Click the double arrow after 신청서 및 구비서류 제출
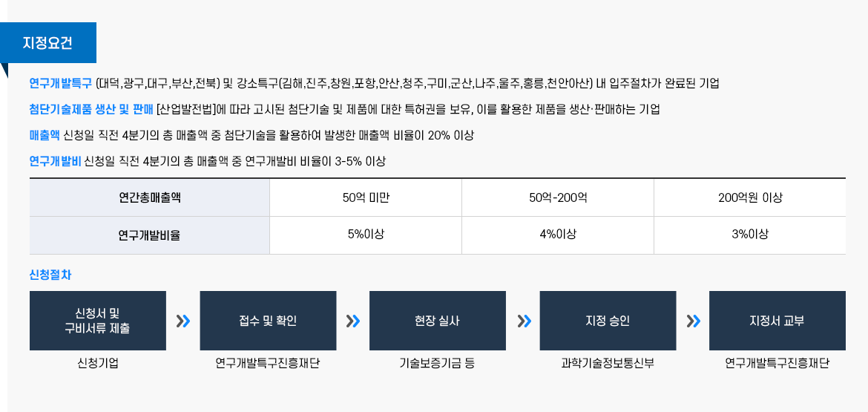The image size is (868, 412). (x=183, y=321)
